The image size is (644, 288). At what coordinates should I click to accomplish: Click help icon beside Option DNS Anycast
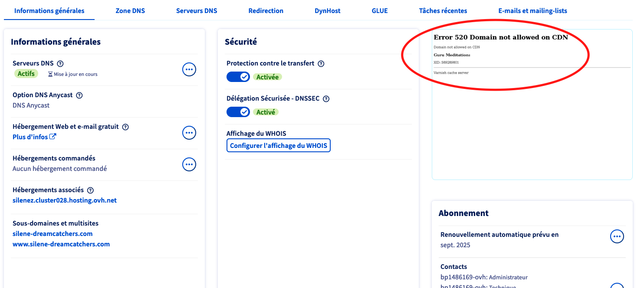pos(79,95)
